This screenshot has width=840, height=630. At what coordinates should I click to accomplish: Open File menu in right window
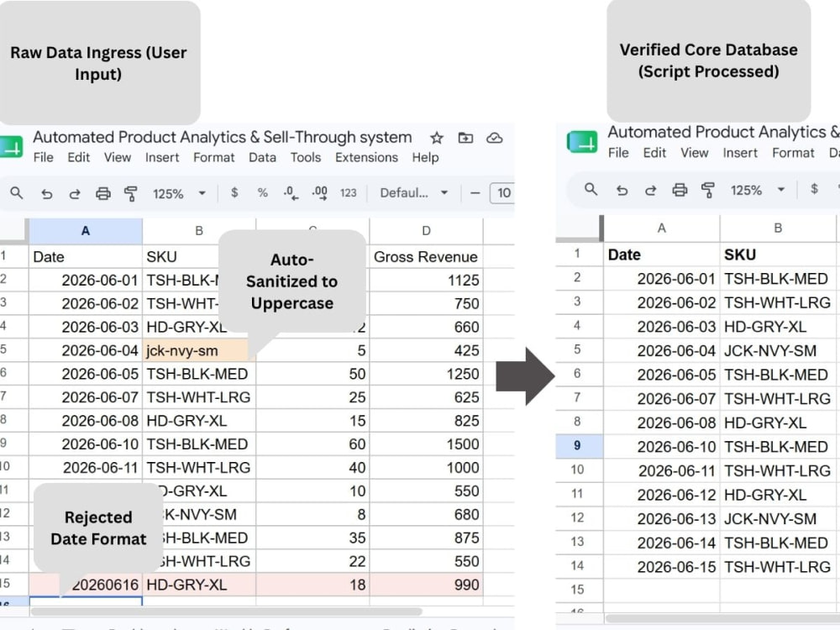coord(618,153)
